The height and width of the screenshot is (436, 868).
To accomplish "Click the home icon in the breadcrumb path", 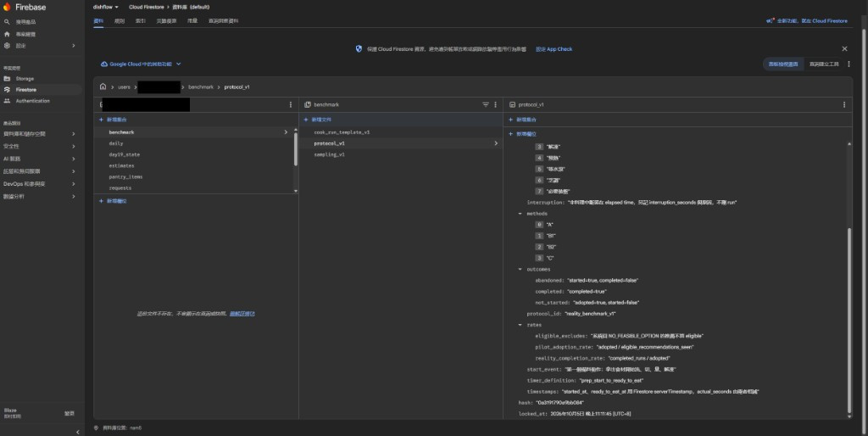I will (103, 87).
